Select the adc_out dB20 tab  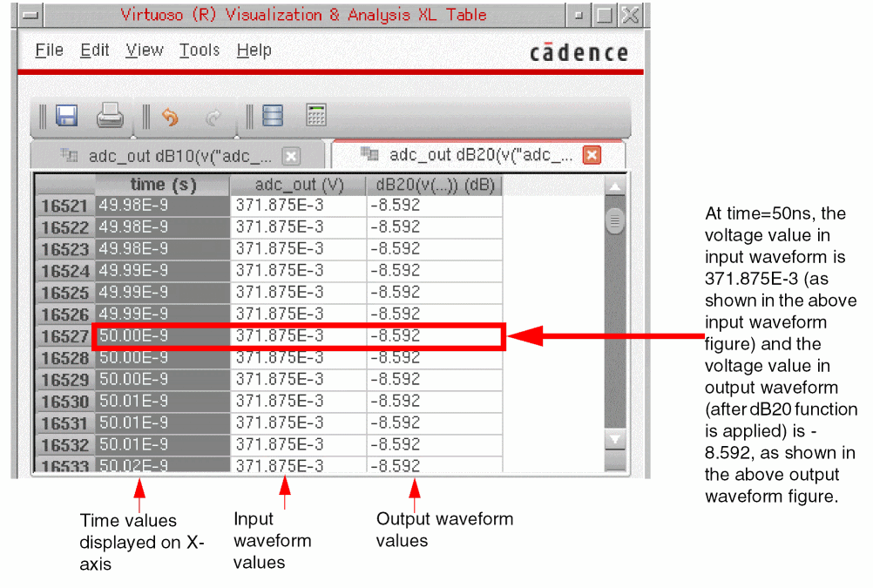pyautogui.click(x=477, y=154)
